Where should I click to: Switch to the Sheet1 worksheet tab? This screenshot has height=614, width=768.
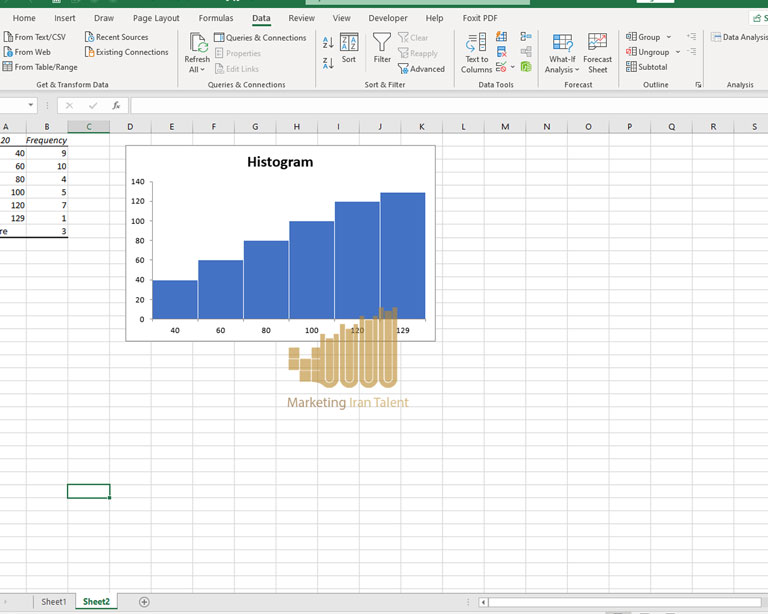pyautogui.click(x=53, y=602)
